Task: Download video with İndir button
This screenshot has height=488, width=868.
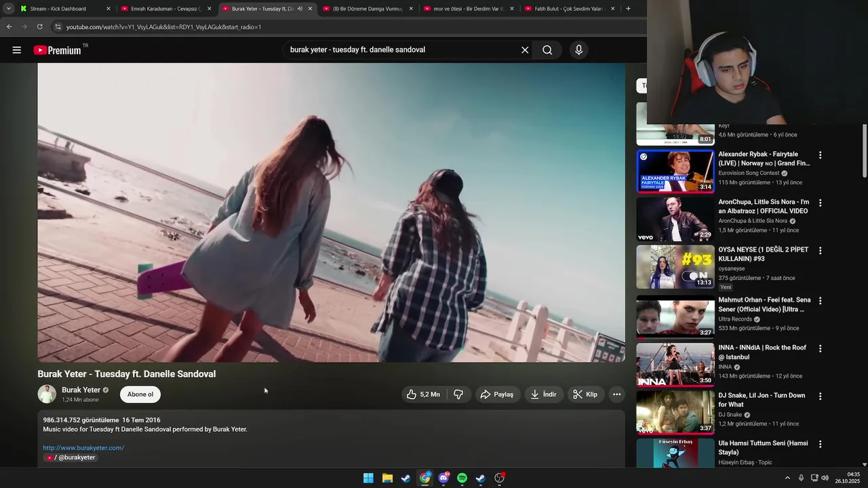Action: [544, 394]
